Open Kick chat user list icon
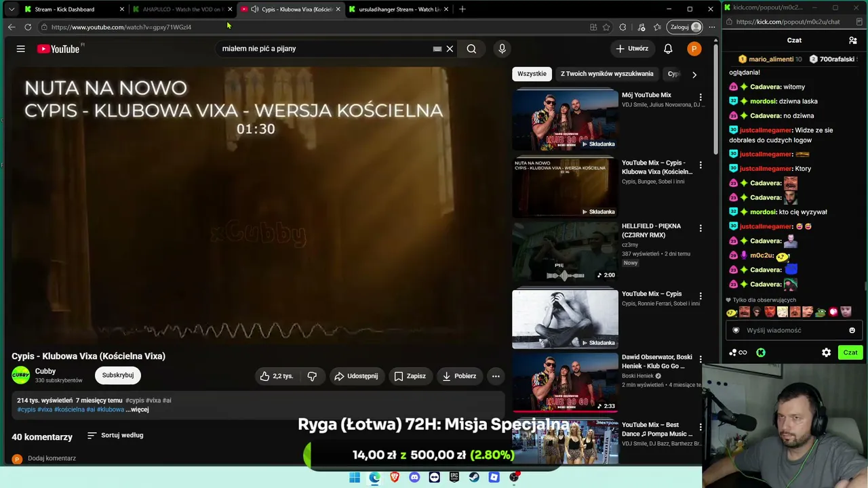Screen dimensions: 868x488 [853, 41]
